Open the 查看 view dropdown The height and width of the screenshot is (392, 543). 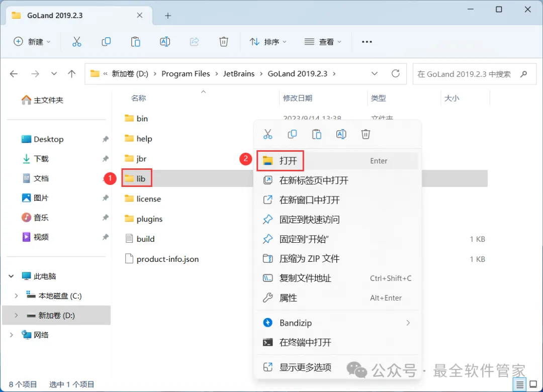point(323,42)
